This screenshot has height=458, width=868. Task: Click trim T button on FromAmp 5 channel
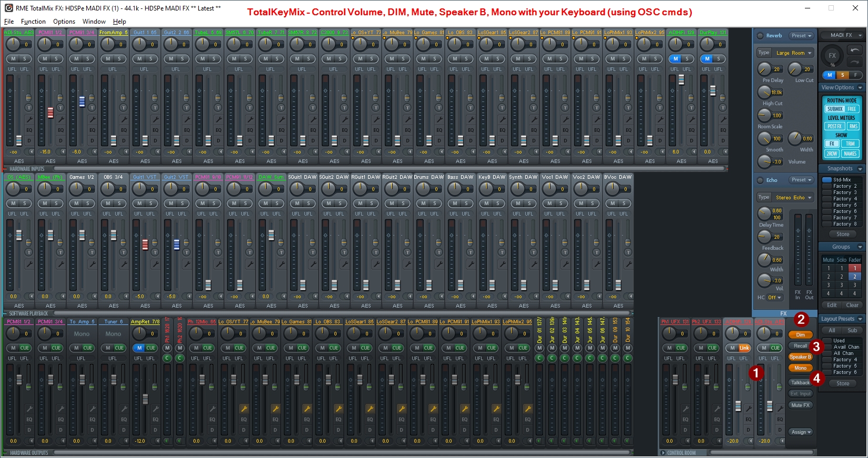124,107
